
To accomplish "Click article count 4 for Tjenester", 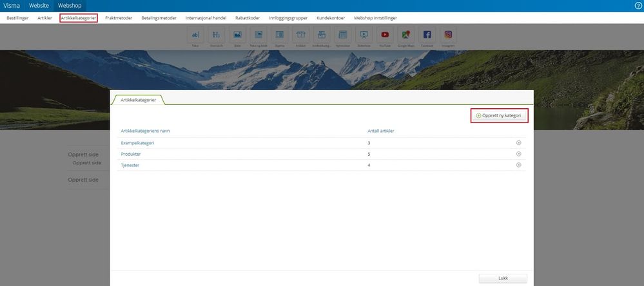I will pyautogui.click(x=369, y=165).
